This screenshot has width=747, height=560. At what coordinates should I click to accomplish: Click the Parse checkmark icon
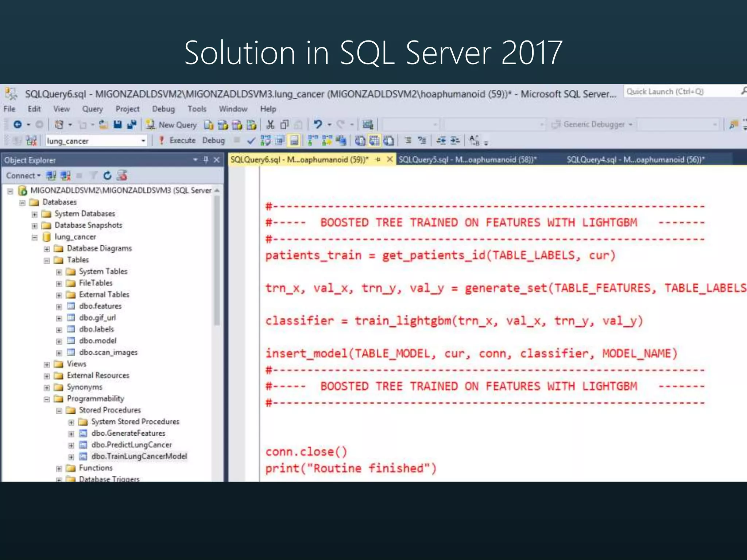pos(251,141)
